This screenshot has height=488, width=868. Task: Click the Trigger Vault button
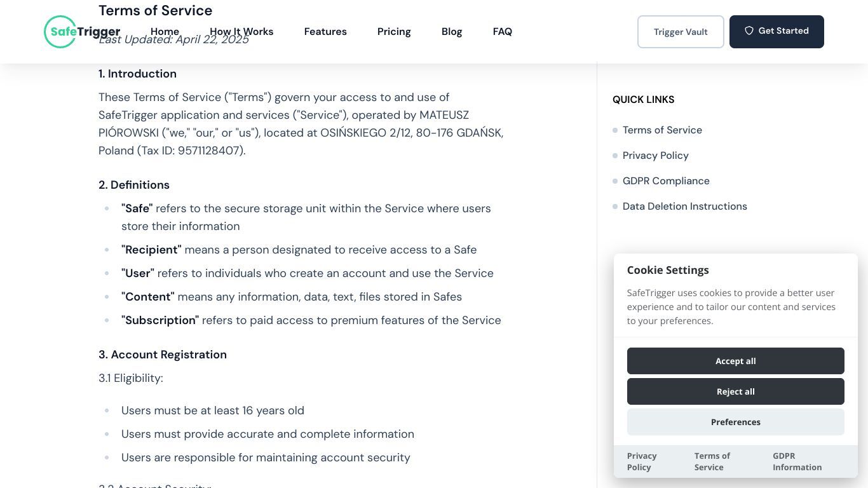pyautogui.click(x=681, y=32)
